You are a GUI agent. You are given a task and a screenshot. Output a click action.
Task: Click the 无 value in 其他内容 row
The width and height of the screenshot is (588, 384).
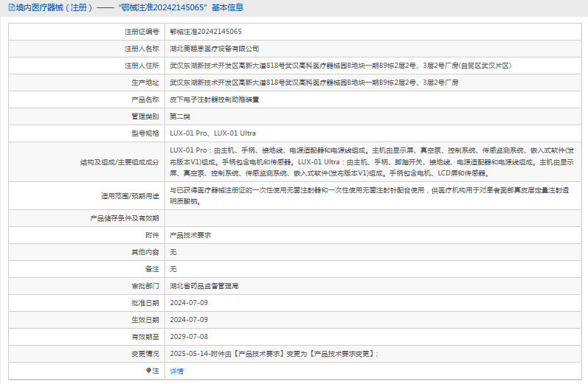point(173,252)
